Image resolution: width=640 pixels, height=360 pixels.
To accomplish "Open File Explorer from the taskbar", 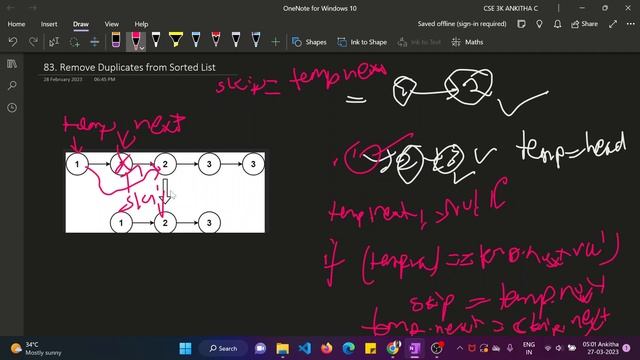I will 282,348.
